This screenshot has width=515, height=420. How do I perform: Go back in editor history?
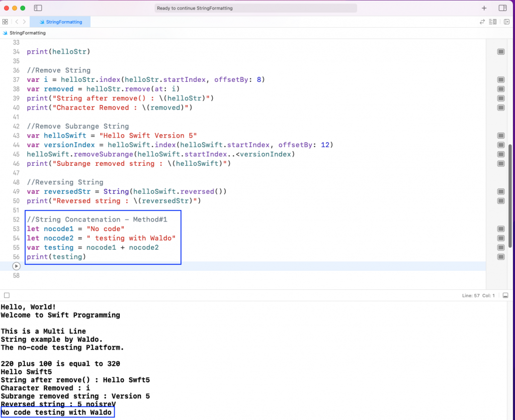[17, 22]
